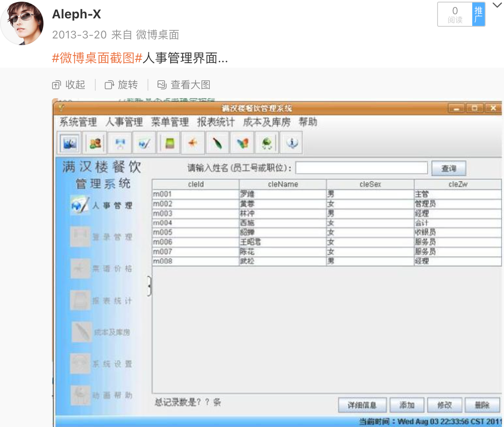Click the two-people staff toolbar icon
504x427 pixels.
pos(95,144)
